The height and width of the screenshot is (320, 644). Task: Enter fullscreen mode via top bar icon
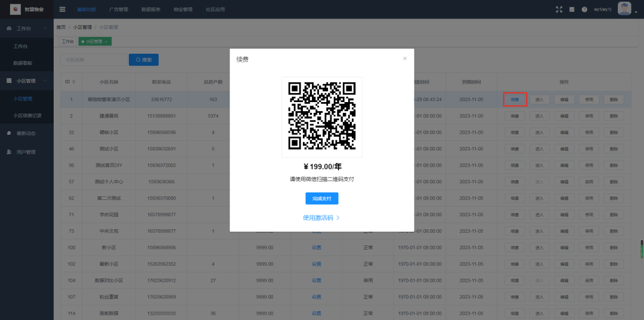559,9
